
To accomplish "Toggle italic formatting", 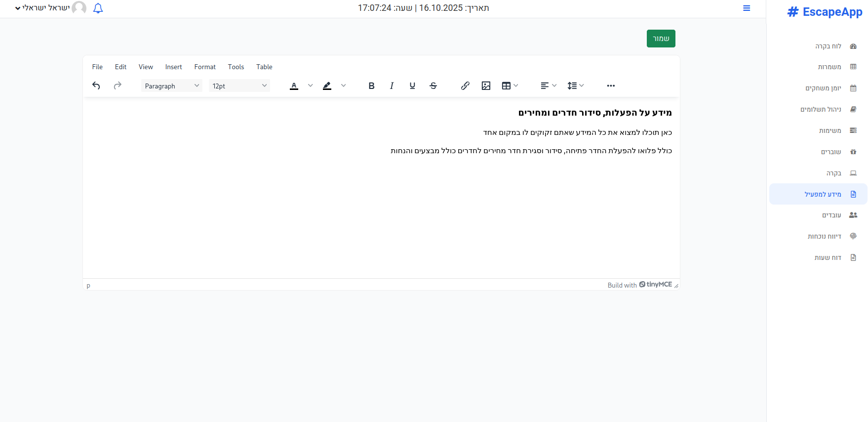I will pos(392,86).
